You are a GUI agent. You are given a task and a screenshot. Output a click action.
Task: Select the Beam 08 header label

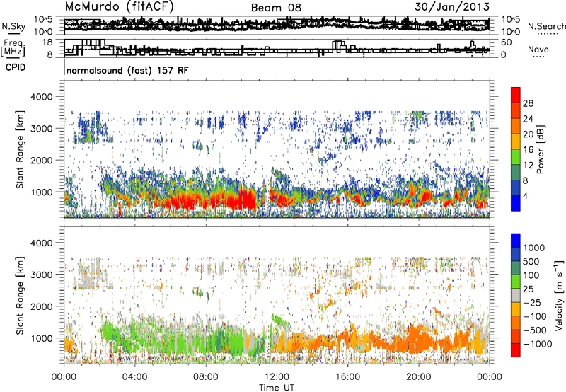coord(276,8)
